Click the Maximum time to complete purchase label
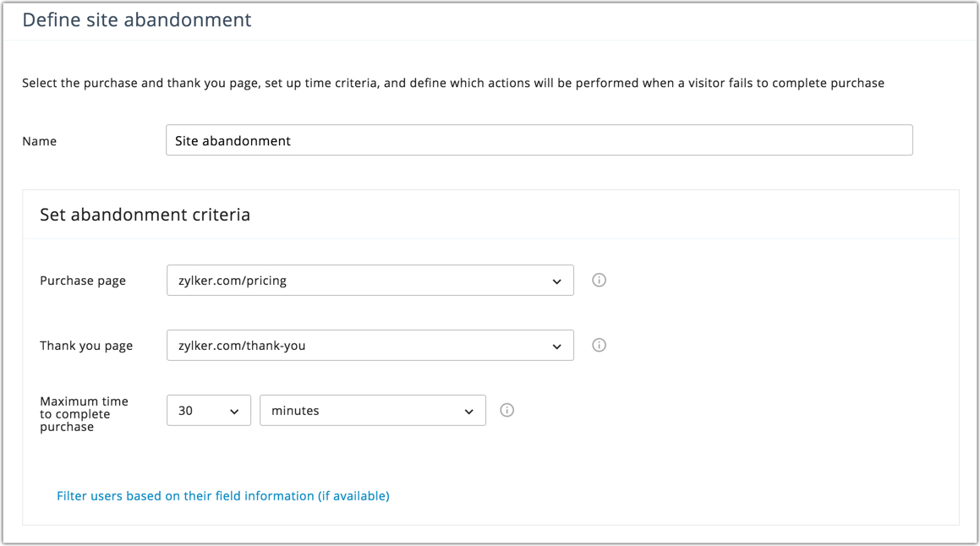 tap(84, 414)
